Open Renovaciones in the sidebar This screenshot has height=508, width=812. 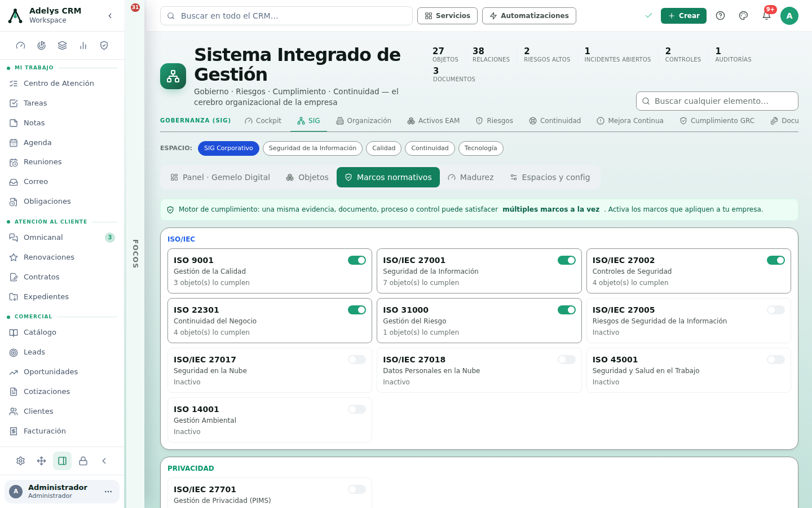pos(62,257)
